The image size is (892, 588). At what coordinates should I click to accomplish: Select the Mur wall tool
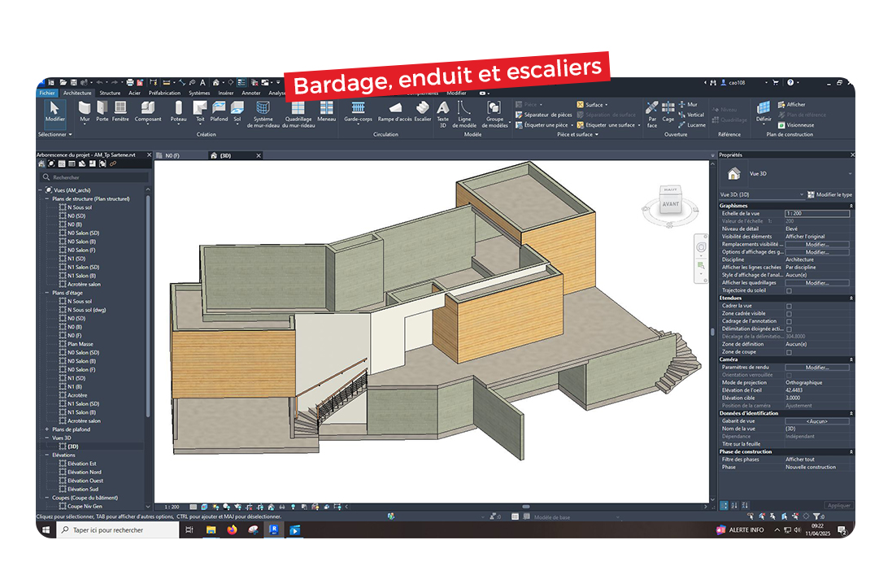pos(85,111)
